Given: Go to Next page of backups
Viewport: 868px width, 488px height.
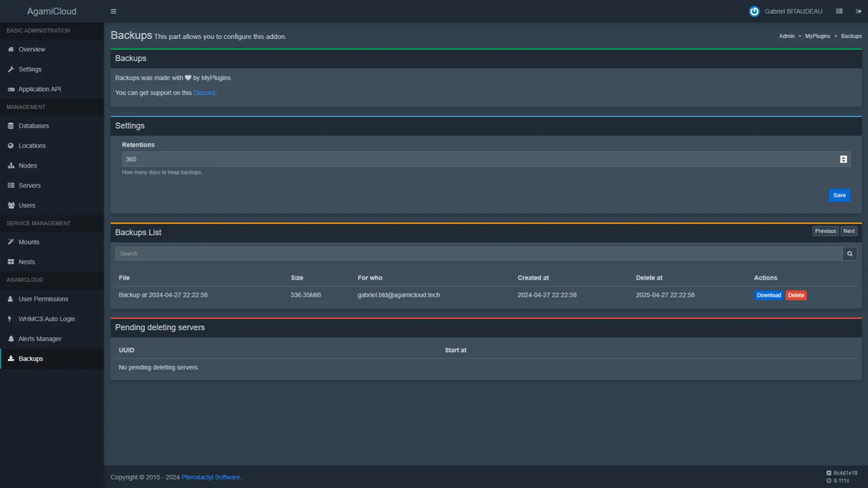Looking at the screenshot, I should click(849, 231).
